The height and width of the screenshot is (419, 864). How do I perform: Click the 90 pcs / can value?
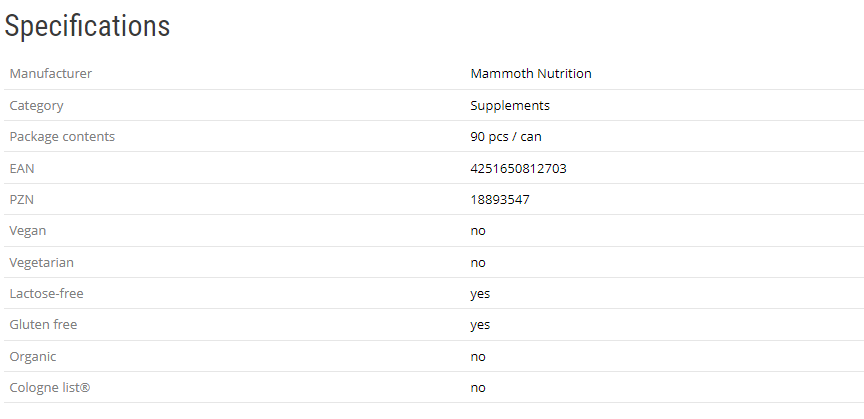tap(506, 137)
